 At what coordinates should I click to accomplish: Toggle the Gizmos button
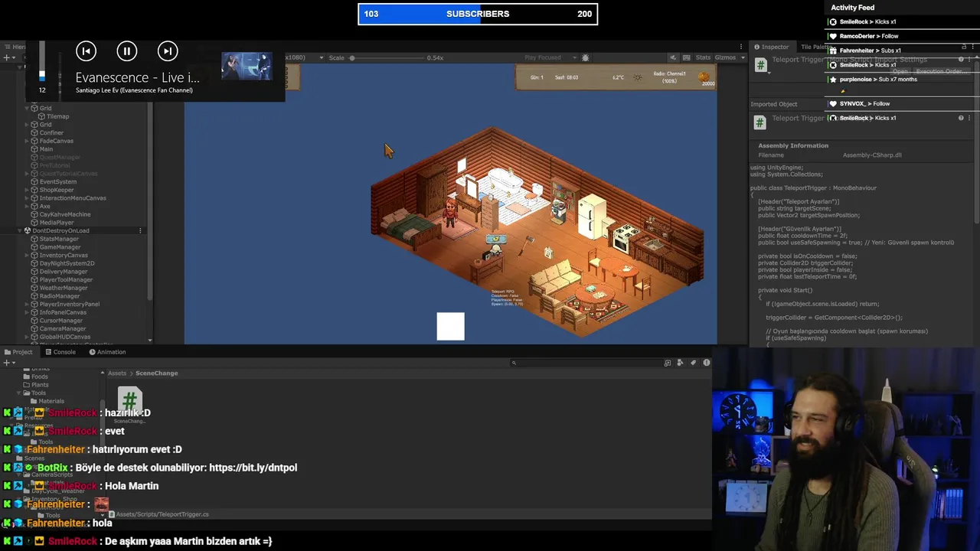click(724, 57)
